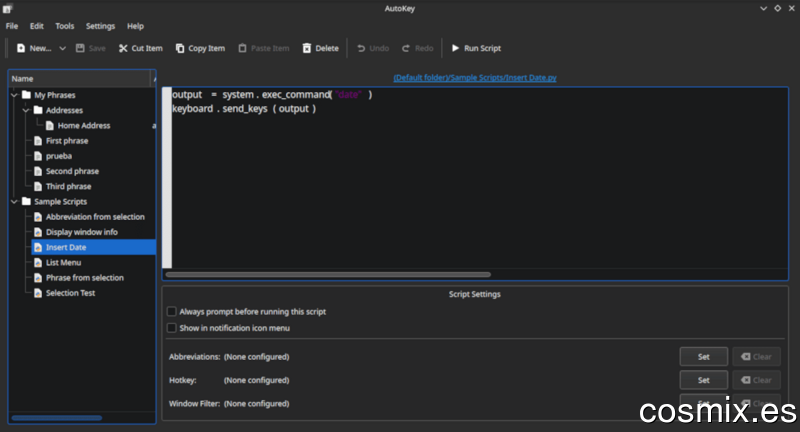The height and width of the screenshot is (432, 800).
Task: Select the prueba phrase icon
Action: coord(38,156)
